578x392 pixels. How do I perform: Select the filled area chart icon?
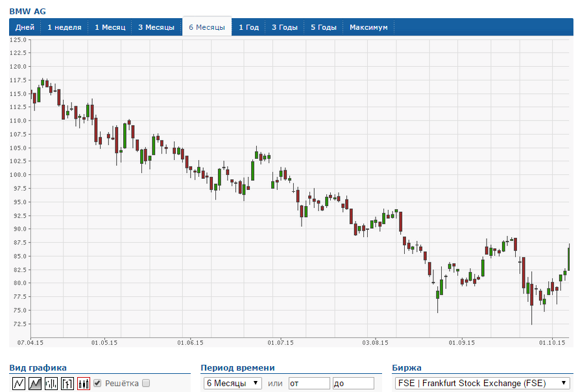(x=35, y=384)
